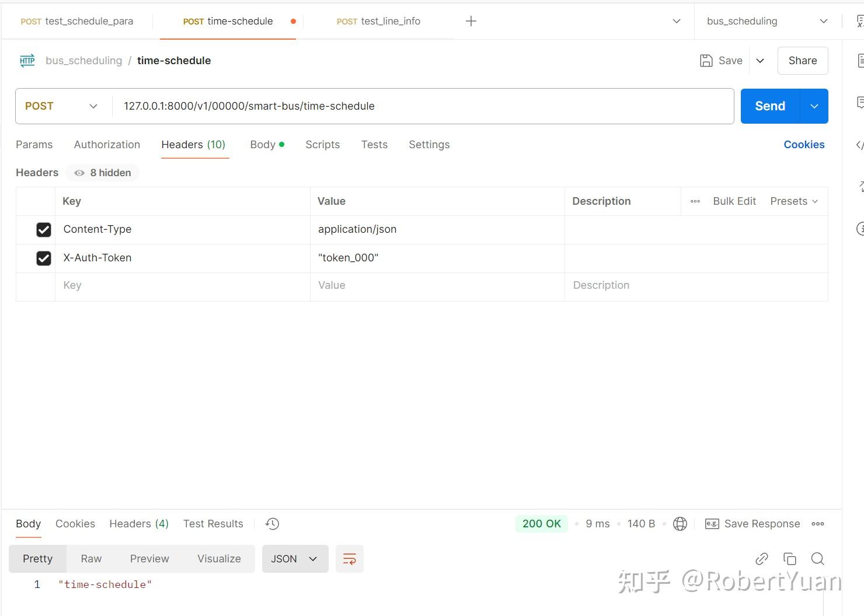
Task: Click the HTTP request type icon
Action: tap(27, 61)
